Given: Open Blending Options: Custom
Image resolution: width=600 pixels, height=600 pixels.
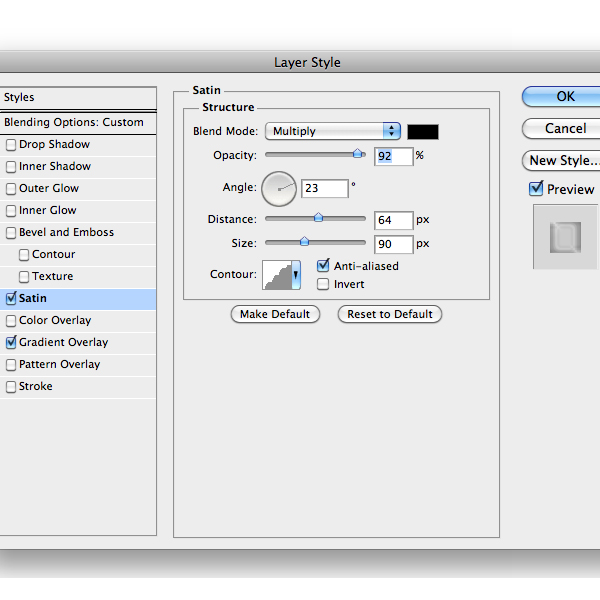Looking at the screenshot, I should [78, 122].
